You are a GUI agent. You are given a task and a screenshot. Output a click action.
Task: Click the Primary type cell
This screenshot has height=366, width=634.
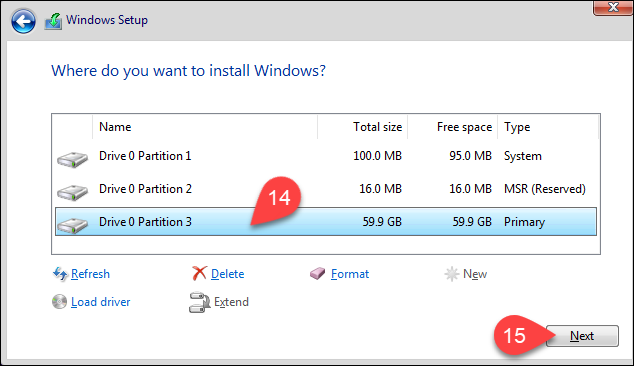pos(524,222)
